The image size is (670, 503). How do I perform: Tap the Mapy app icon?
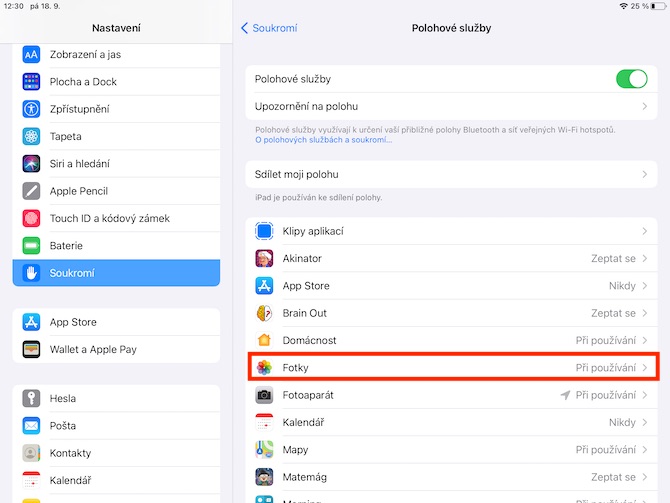pyautogui.click(x=264, y=450)
